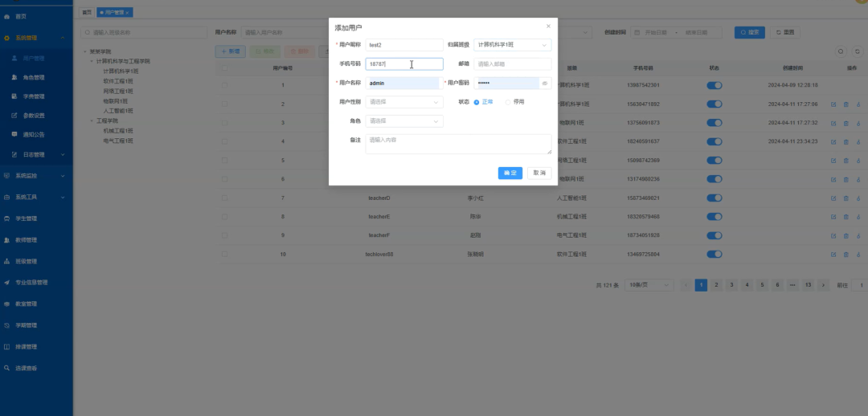This screenshot has height=416, width=868.
Task: Toggle status switch for row 13987542301
Action: 714,85
